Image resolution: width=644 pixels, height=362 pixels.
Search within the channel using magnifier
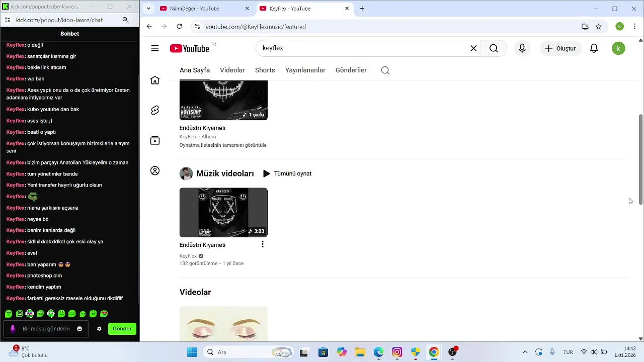pos(385,70)
